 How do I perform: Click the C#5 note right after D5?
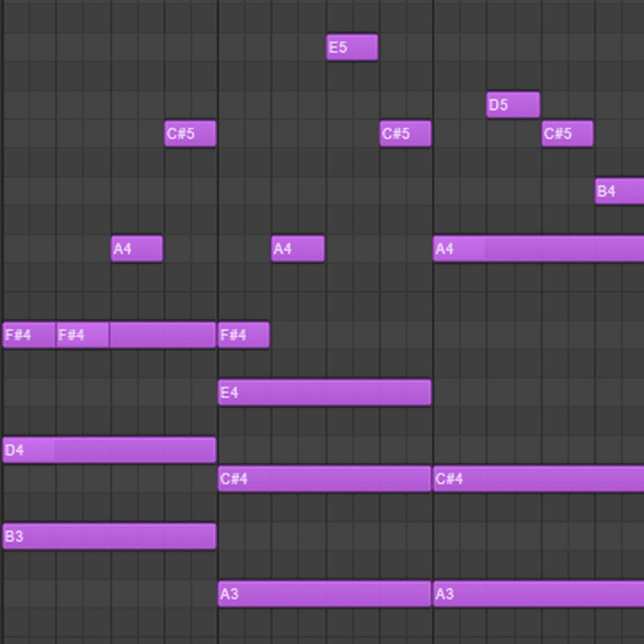567,134
